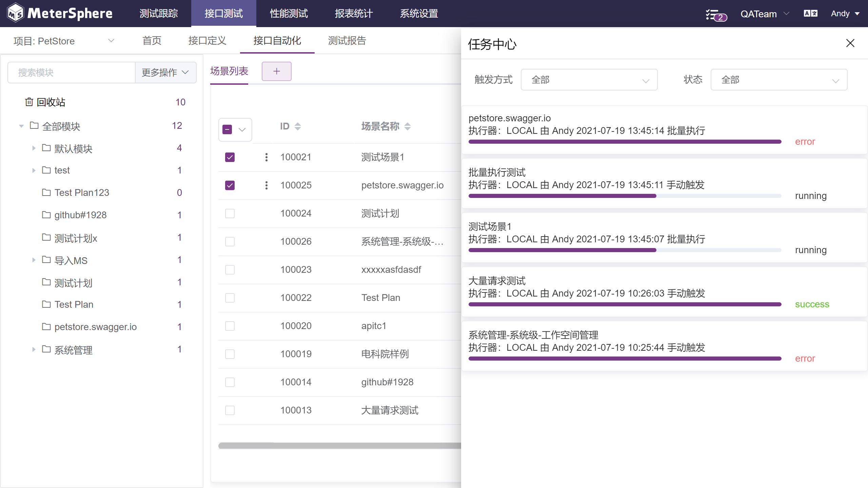Check scenario 100023 xxxxxasfdasdf
868x488 pixels.
click(230, 270)
